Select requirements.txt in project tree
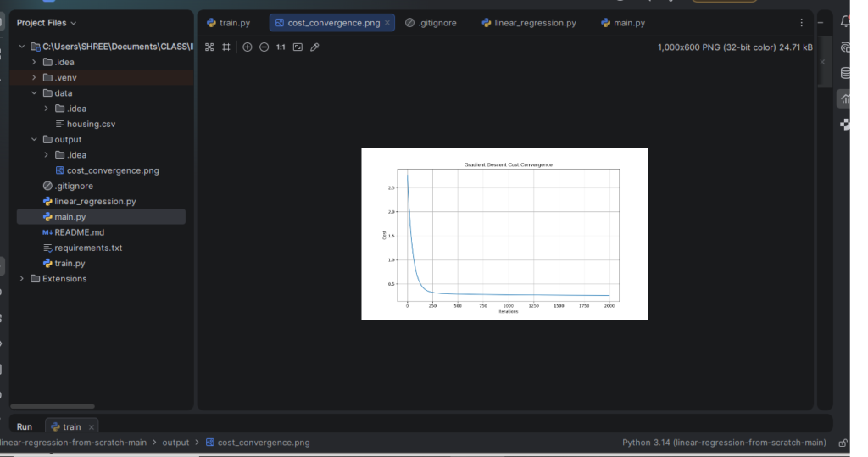The width and height of the screenshot is (868, 457). 82,248
